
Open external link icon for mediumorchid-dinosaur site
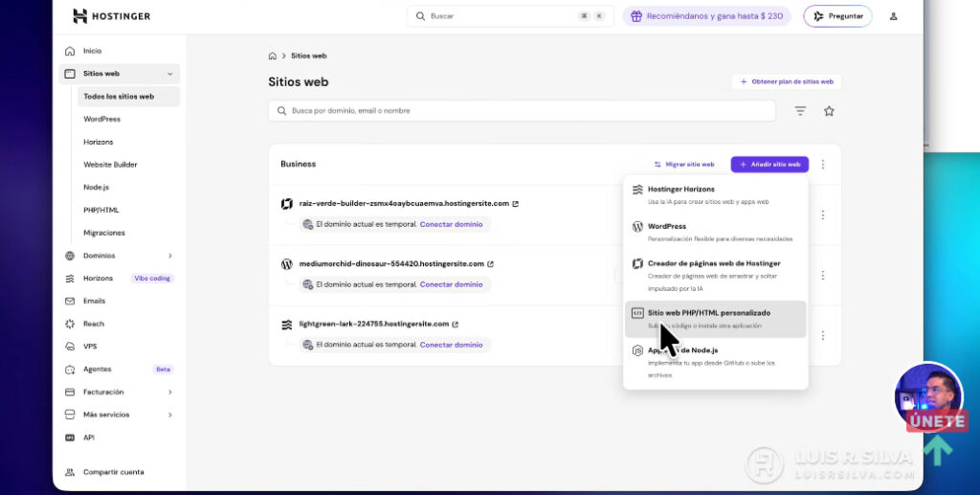click(490, 263)
